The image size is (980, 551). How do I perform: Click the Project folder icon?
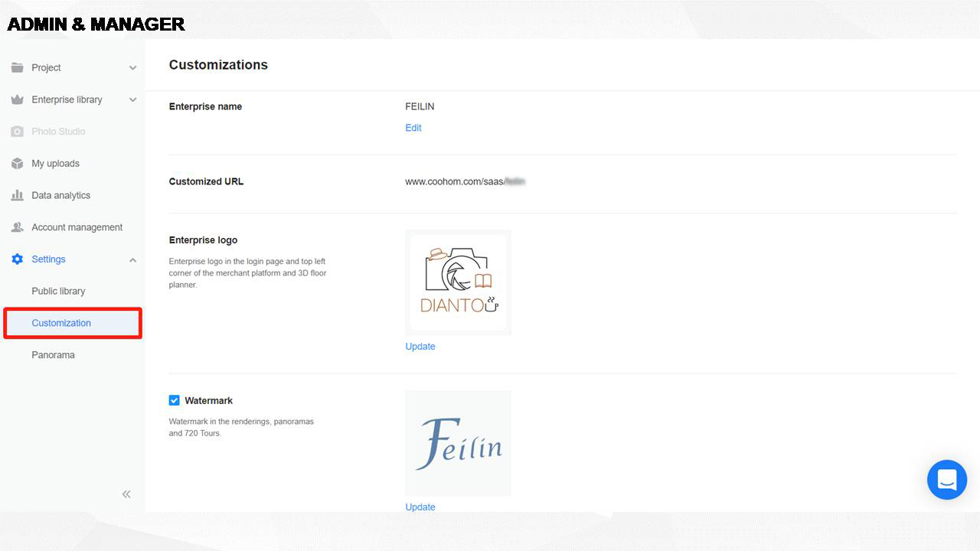17,67
